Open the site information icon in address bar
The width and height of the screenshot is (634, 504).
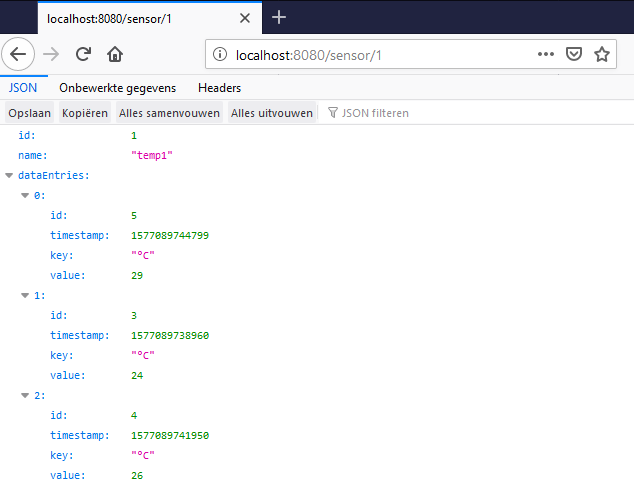click(220, 54)
